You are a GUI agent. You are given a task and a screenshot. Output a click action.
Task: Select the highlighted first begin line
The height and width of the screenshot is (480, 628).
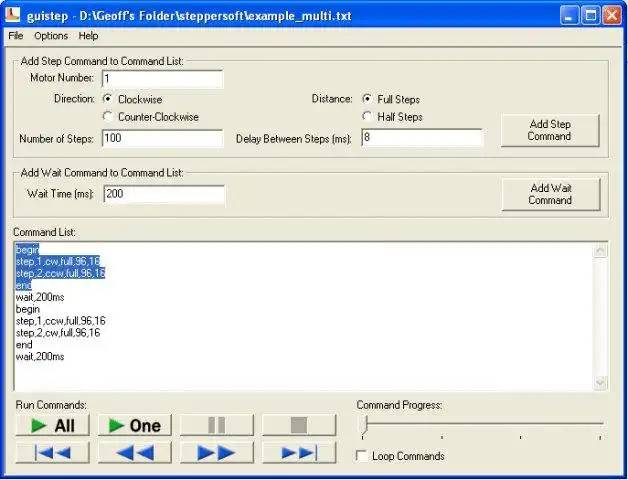(x=27, y=250)
